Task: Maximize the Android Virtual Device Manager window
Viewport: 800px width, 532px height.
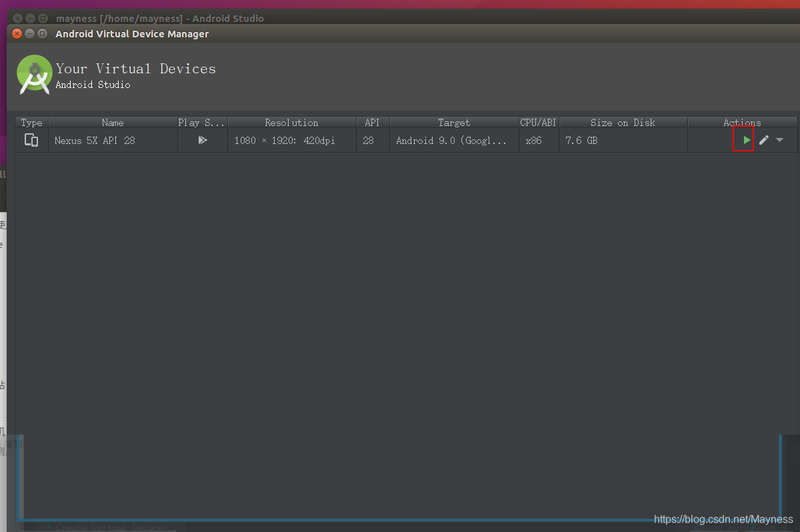Action: [43, 34]
